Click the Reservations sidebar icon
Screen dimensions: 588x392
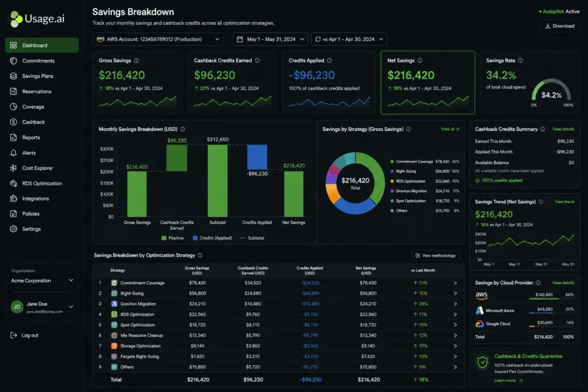pos(14,91)
